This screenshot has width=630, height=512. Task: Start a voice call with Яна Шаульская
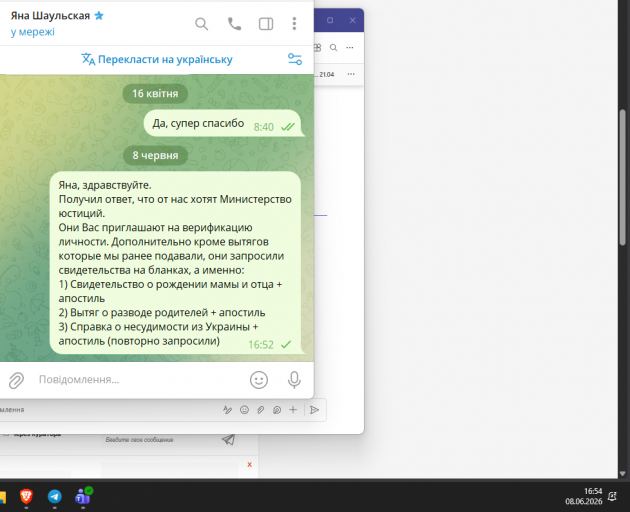point(234,24)
